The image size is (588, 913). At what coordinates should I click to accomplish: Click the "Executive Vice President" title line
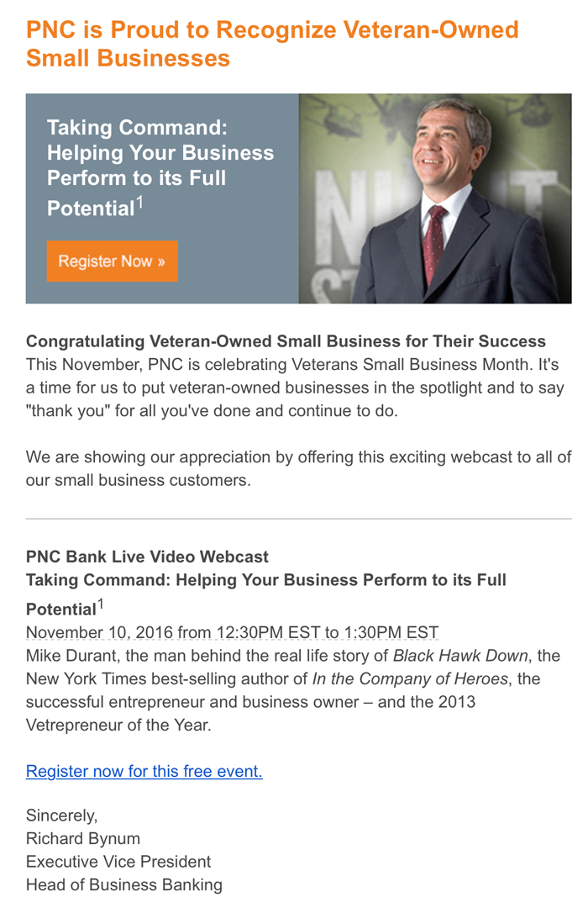coord(118,862)
